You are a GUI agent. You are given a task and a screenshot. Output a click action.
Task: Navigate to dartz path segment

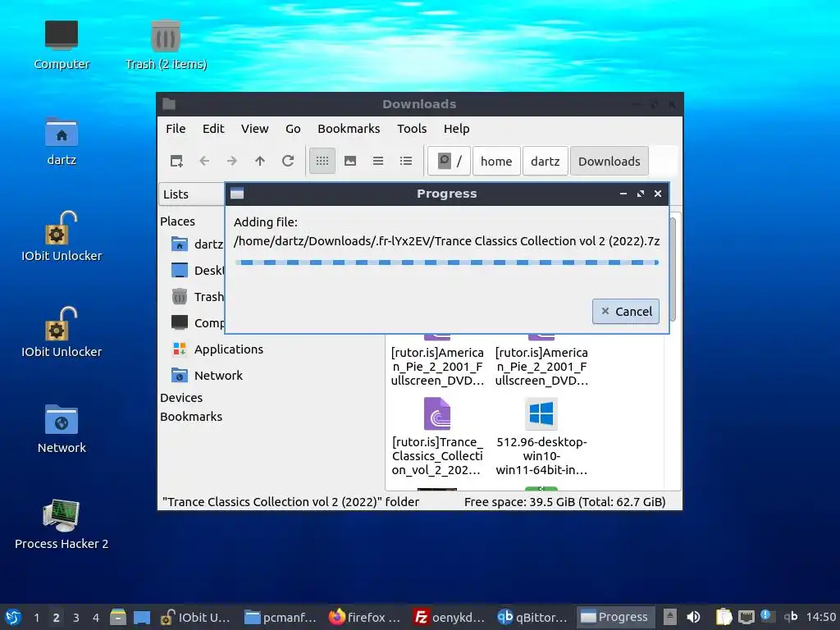[x=545, y=161]
